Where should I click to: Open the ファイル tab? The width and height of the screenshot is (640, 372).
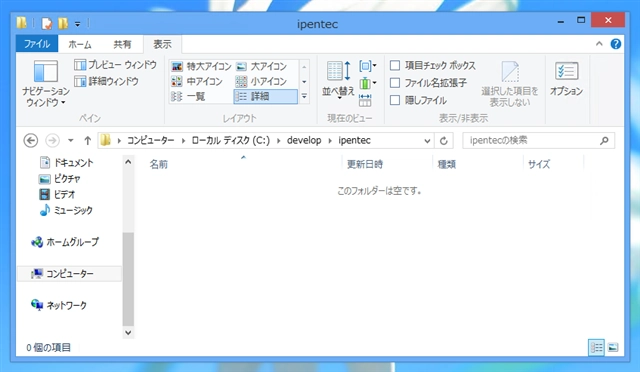pos(37,44)
